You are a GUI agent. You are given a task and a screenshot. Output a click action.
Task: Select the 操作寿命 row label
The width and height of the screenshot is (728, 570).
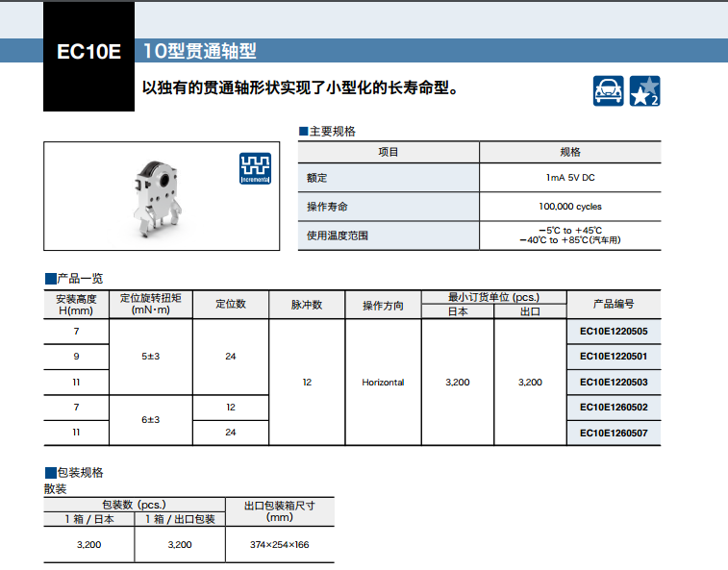(327, 207)
